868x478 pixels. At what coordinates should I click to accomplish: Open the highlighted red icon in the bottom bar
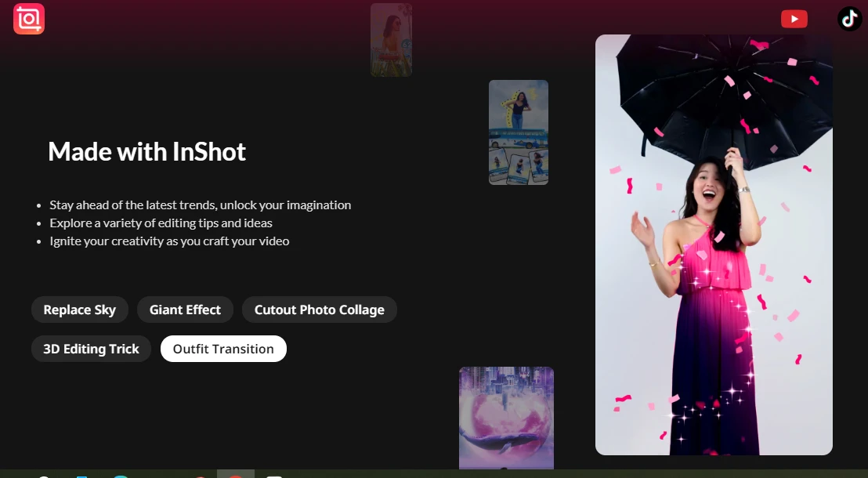coord(234,476)
